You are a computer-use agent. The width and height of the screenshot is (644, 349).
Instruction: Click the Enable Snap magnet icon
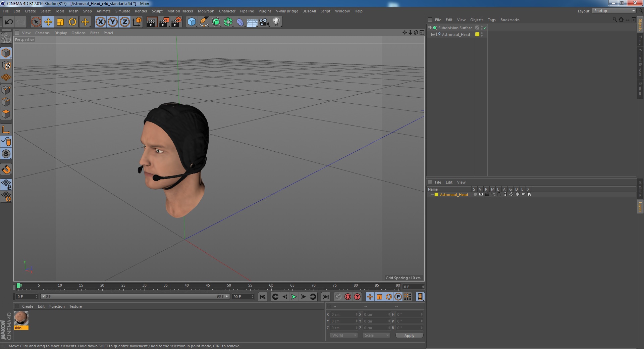coord(6,169)
